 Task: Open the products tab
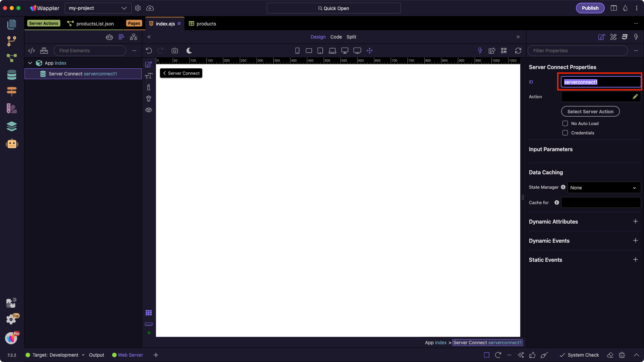(203, 24)
